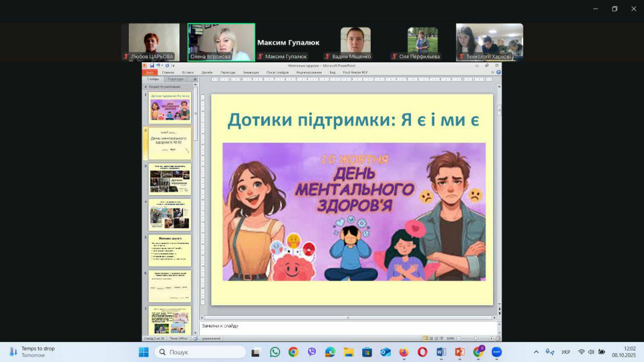Switch to Slide Sorter view icon
Image resolution: width=644 pixels, height=362 pixels.
point(431,338)
